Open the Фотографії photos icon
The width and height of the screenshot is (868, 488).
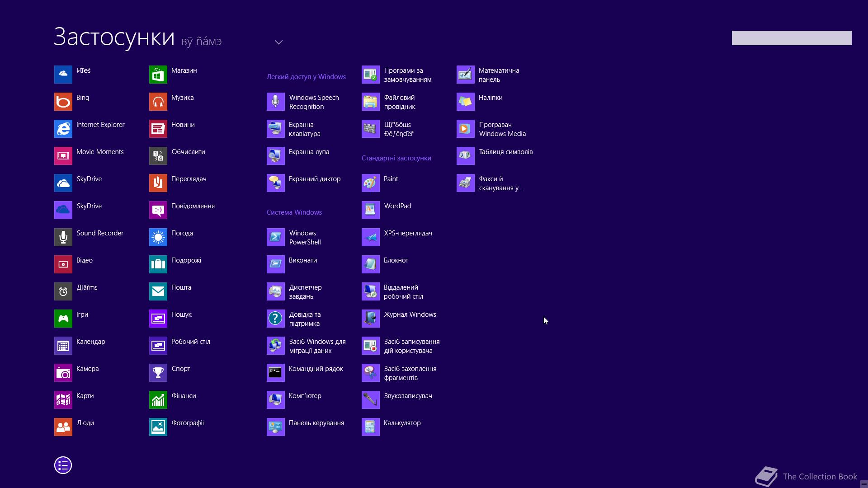click(158, 427)
